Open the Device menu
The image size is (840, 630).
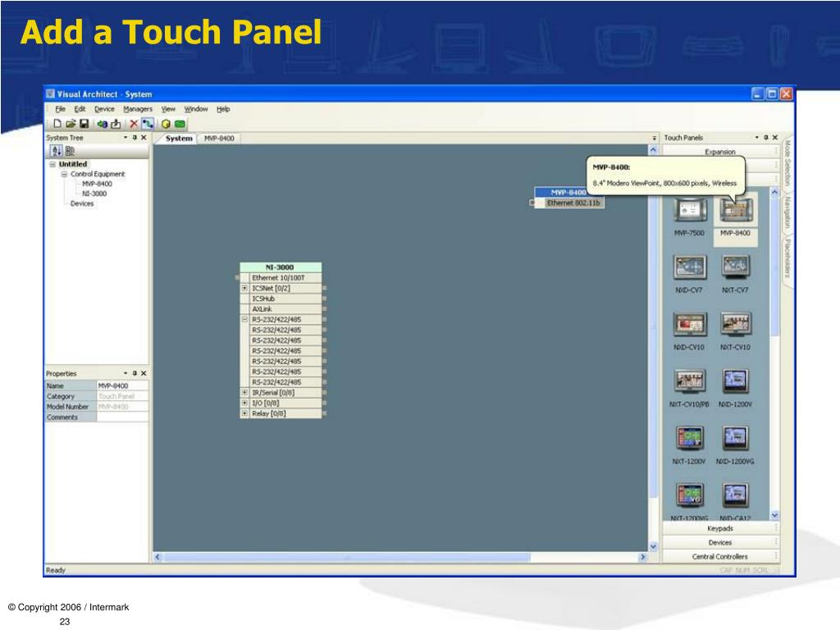[104, 109]
